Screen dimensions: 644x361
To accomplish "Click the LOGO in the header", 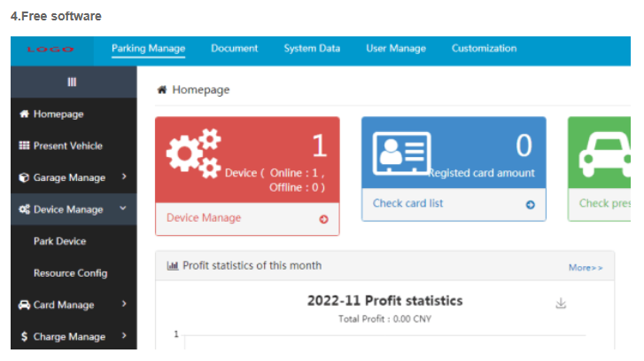I will pos(50,50).
